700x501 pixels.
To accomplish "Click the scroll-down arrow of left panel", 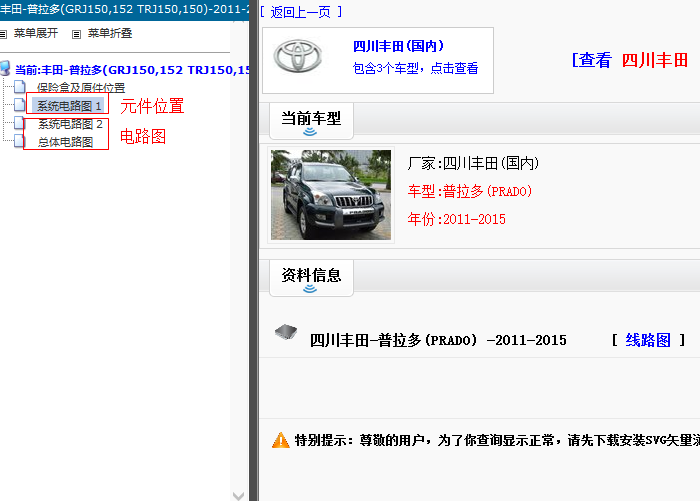I will pyautogui.click(x=238, y=496).
